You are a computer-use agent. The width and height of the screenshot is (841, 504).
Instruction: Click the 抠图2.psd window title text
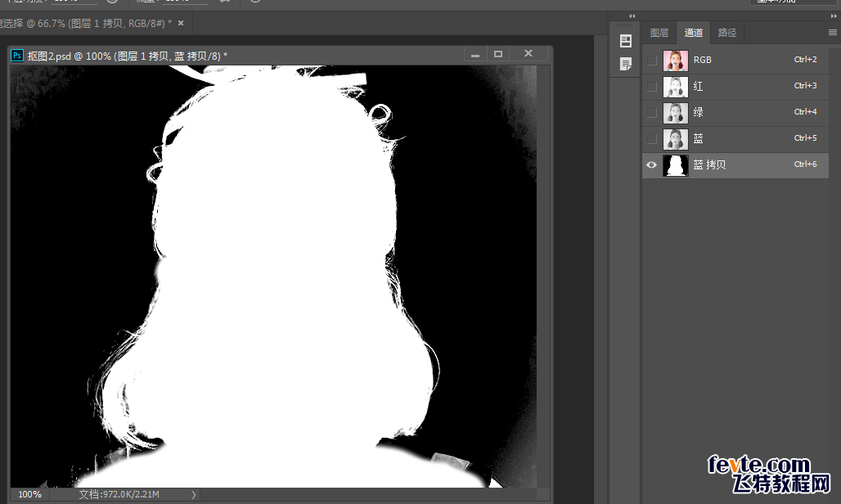pos(127,56)
